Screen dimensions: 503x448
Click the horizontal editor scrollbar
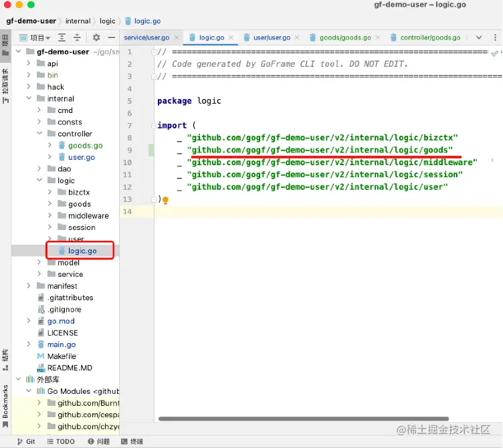(x=304, y=419)
